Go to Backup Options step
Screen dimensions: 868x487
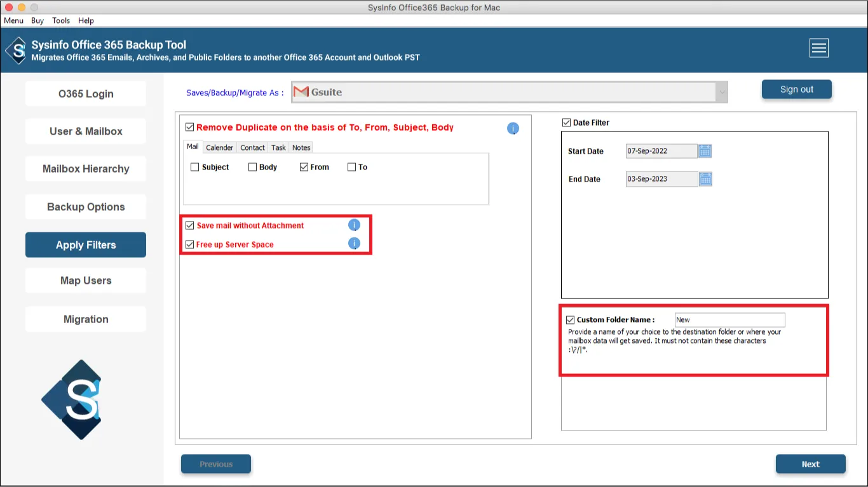pyautogui.click(x=86, y=207)
